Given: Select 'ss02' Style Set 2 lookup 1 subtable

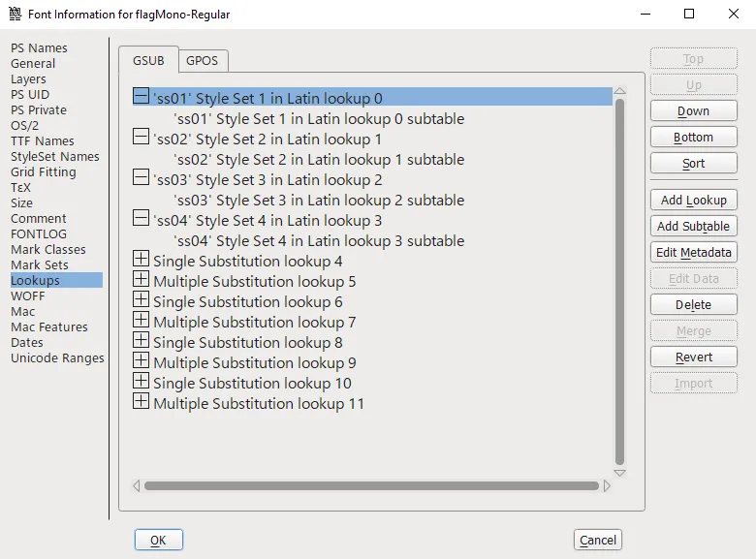Looking at the screenshot, I should pyautogui.click(x=319, y=160).
